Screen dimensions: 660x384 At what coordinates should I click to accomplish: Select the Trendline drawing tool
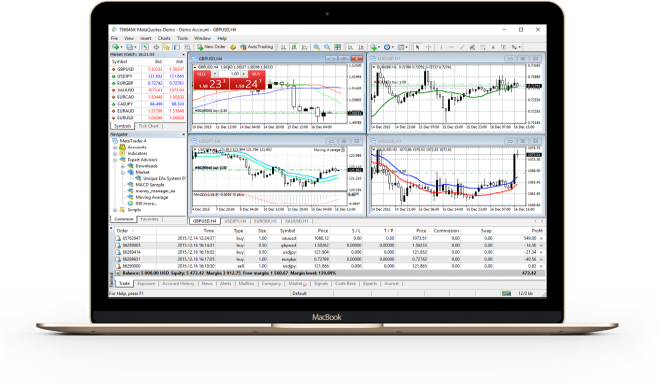[462, 47]
